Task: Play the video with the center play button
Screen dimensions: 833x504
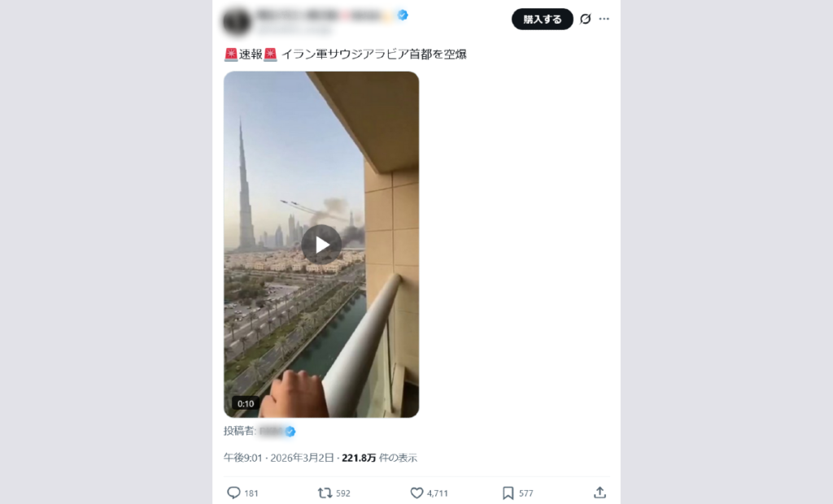Action: tap(321, 245)
